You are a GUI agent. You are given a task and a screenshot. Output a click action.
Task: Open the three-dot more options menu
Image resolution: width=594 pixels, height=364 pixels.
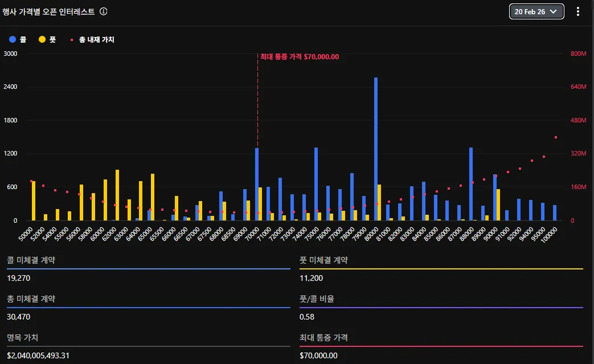[x=578, y=11]
